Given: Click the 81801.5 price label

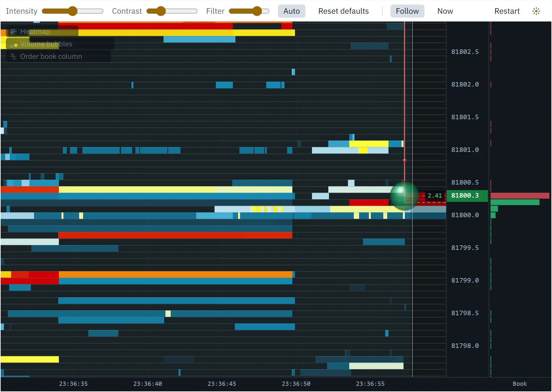Looking at the screenshot, I should click(465, 117).
